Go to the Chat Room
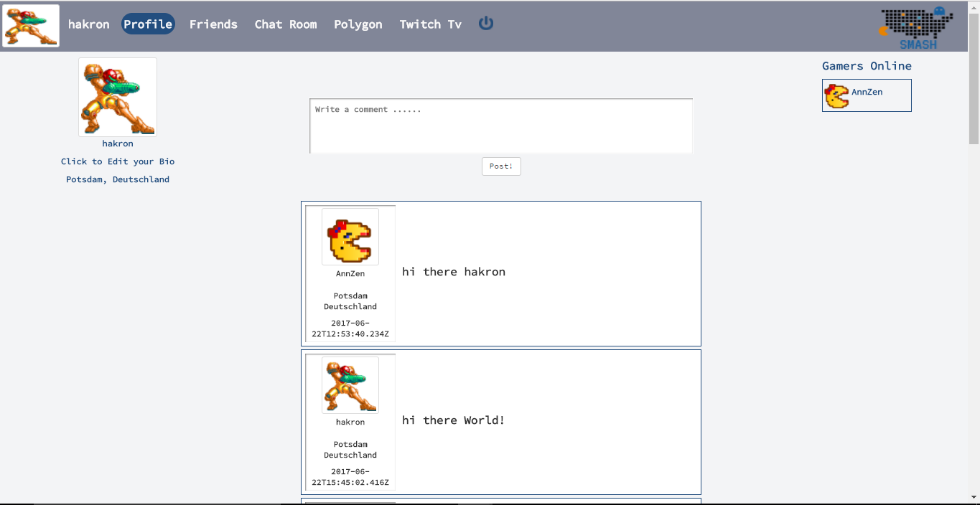980x505 pixels. coord(285,24)
